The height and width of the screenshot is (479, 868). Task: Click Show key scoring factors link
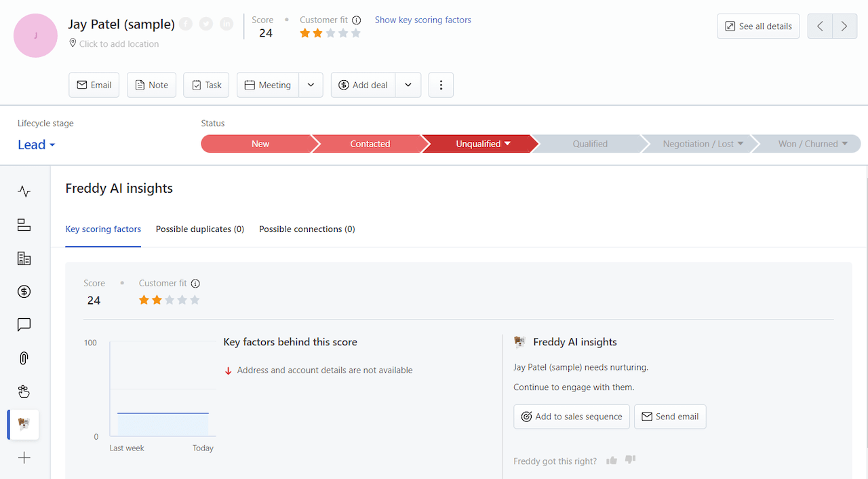tap(422, 20)
